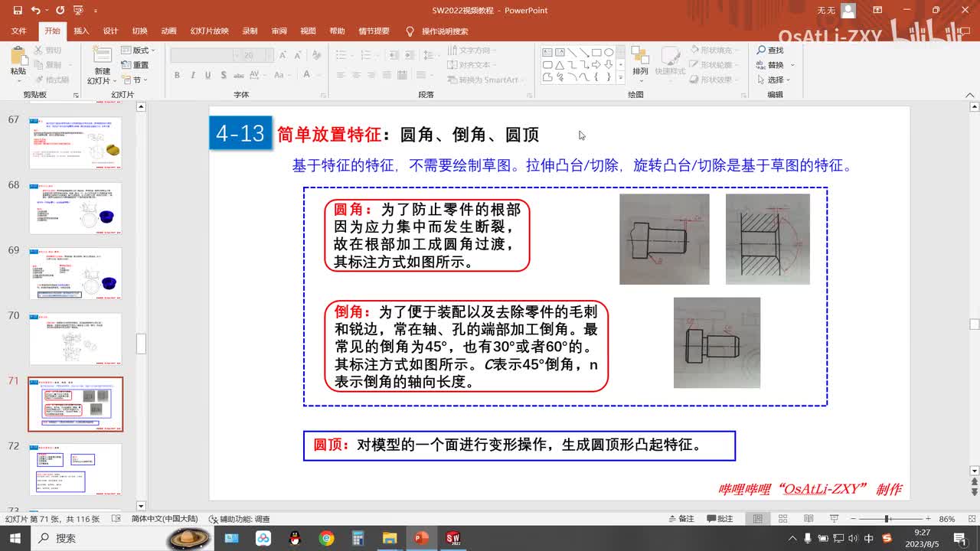The image size is (980, 551).
Task: Open the Design (设计) tab
Action: [x=110, y=31]
